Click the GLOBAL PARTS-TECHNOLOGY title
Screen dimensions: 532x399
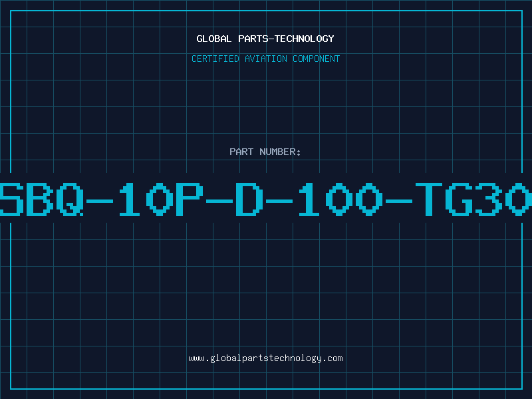(265, 39)
